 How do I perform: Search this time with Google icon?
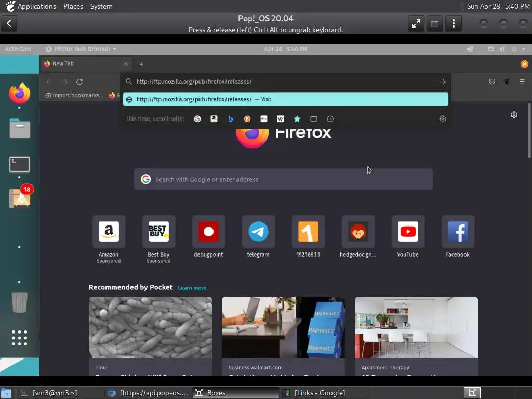click(x=197, y=119)
